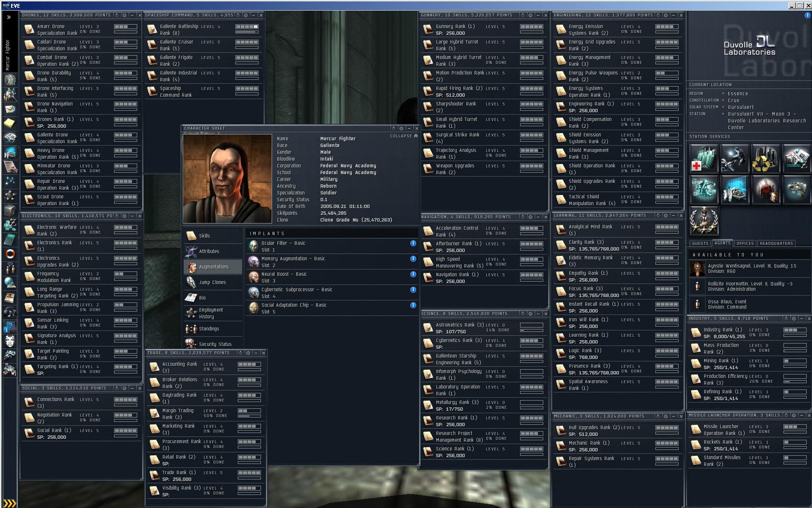The width and height of the screenshot is (812, 508).
Task: Expand the sidebar with the top chevron
Action: 9,17
